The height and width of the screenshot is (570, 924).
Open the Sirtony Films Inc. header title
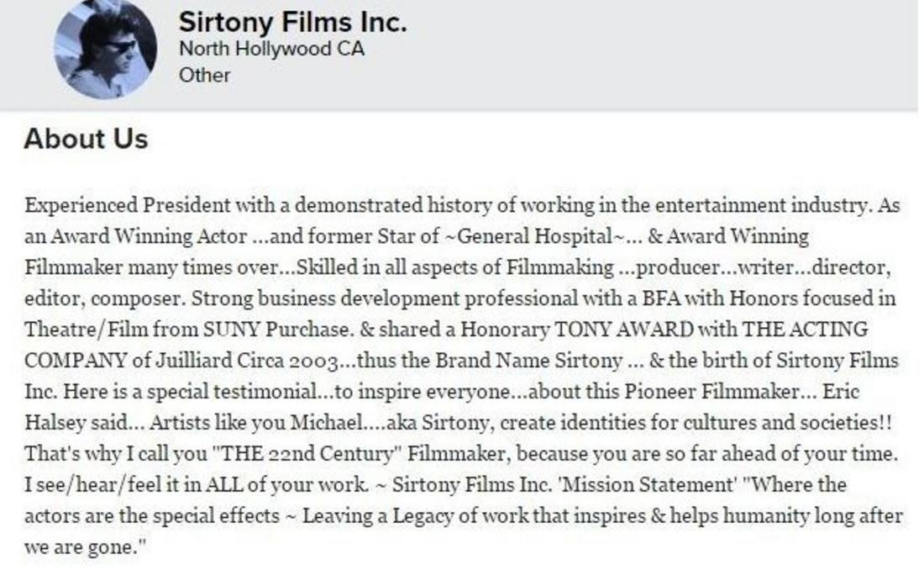pos(292,22)
